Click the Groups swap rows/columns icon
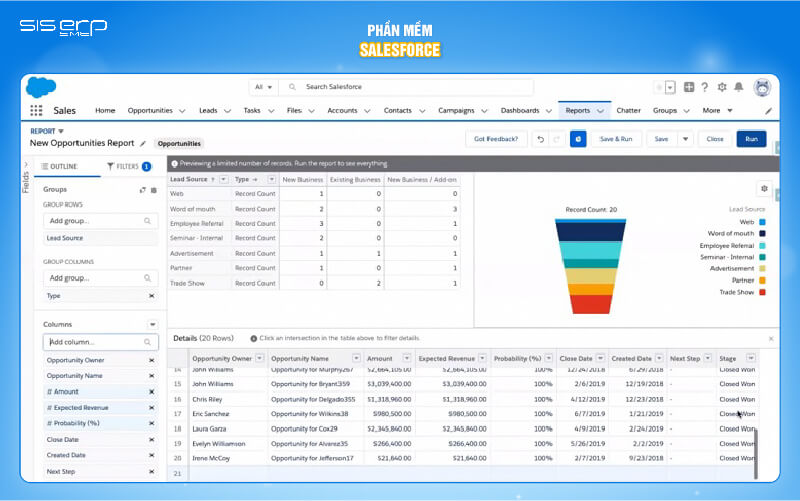The width and height of the screenshot is (800, 501). (142, 190)
